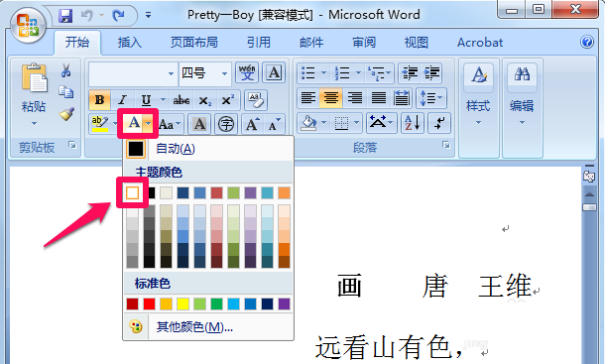
Task: Switch to the Acrobat tab
Action: pos(480,42)
